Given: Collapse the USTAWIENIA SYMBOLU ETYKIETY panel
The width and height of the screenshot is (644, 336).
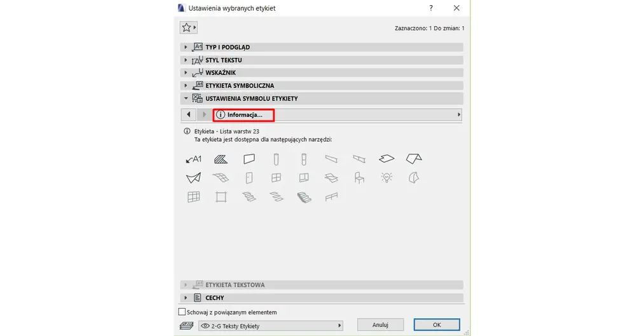Looking at the screenshot, I should click(x=322, y=98).
